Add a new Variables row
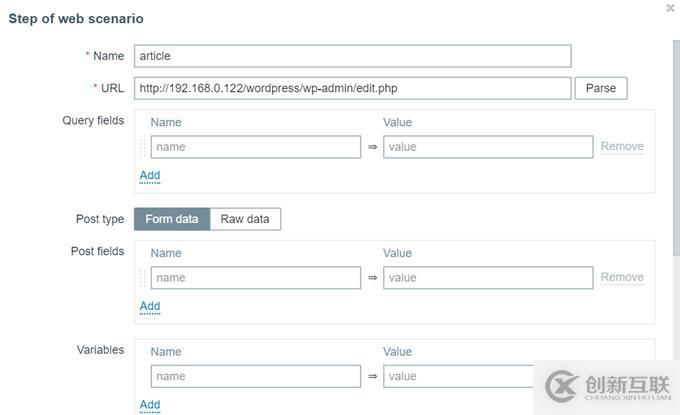This screenshot has height=415, width=680. click(150, 405)
